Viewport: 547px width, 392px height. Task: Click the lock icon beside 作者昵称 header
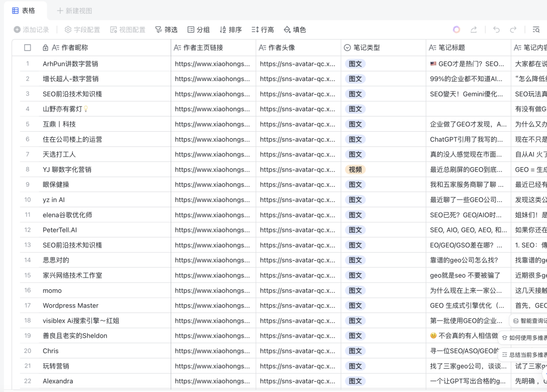pyautogui.click(x=46, y=48)
